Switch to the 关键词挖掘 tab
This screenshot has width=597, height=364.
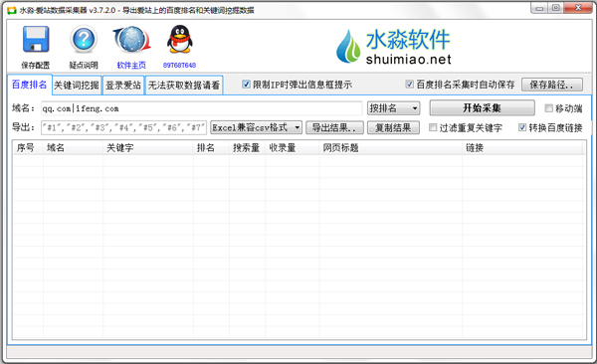coord(77,86)
